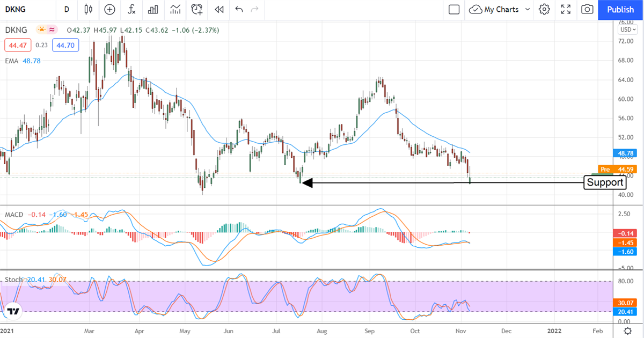This screenshot has width=644, height=338.
Task: Select the DKNG title in the chart legend
Action: point(17,30)
